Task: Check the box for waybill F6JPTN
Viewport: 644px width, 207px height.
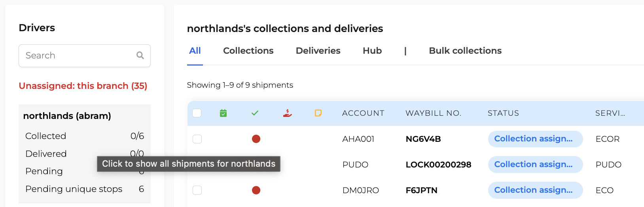Action: point(197,190)
